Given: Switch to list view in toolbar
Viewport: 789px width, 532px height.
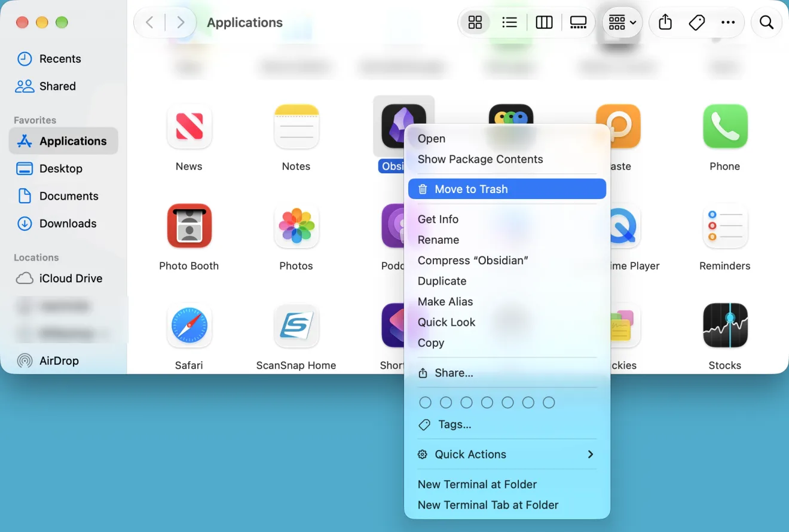Looking at the screenshot, I should [509, 23].
